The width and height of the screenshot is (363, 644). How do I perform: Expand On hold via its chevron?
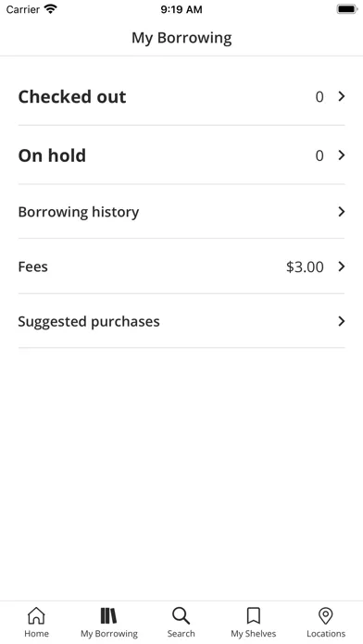pos(341,155)
